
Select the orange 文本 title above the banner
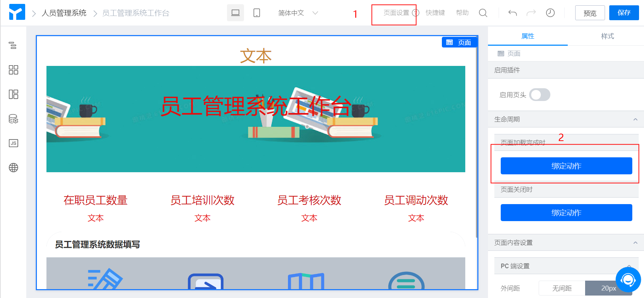click(x=256, y=56)
